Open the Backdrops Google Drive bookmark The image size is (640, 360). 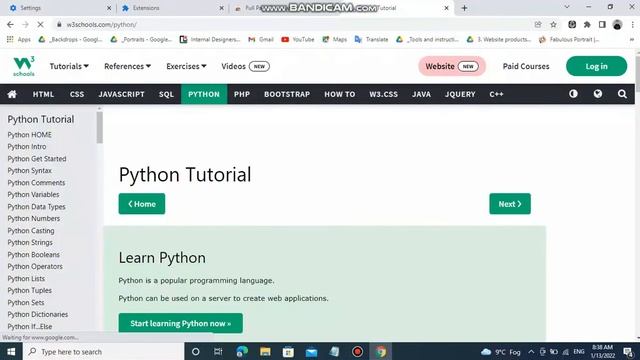[x=70, y=40]
